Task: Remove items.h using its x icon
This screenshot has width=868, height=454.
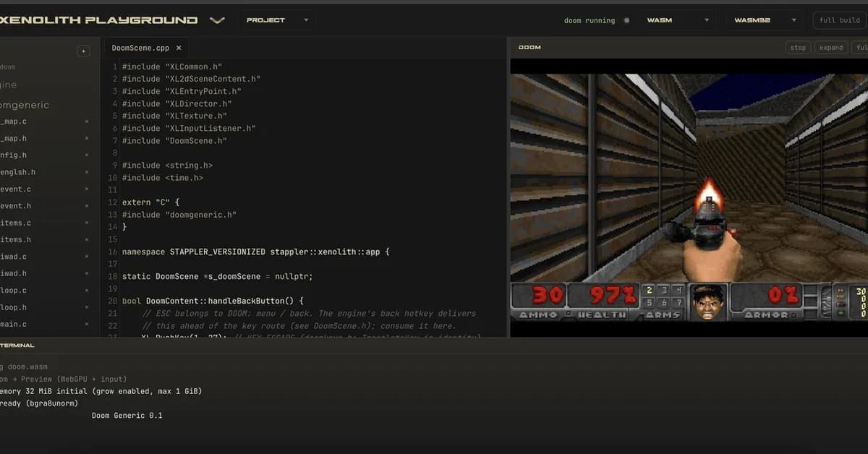Action: (x=87, y=239)
